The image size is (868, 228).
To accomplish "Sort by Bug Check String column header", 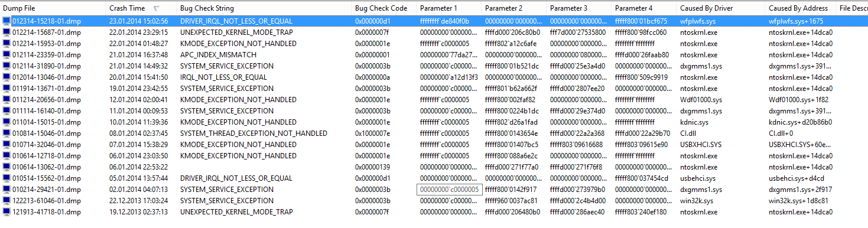I will (x=264, y=8).
